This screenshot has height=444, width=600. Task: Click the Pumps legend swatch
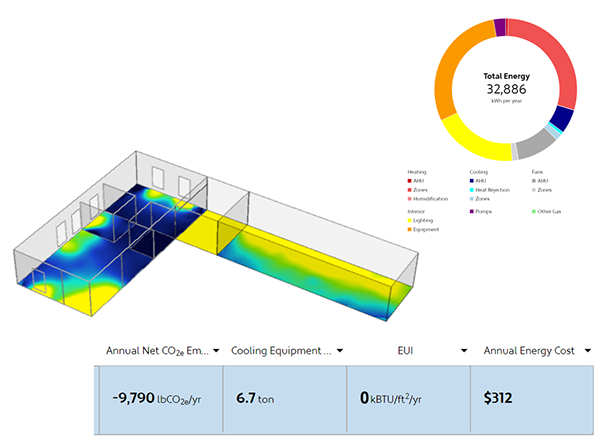[471, 211]
